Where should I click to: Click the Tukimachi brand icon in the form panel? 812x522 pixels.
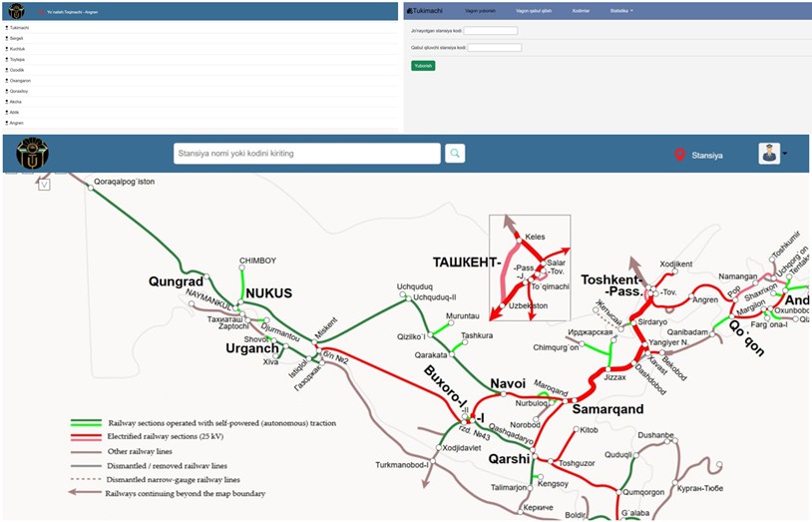(410, 10)
